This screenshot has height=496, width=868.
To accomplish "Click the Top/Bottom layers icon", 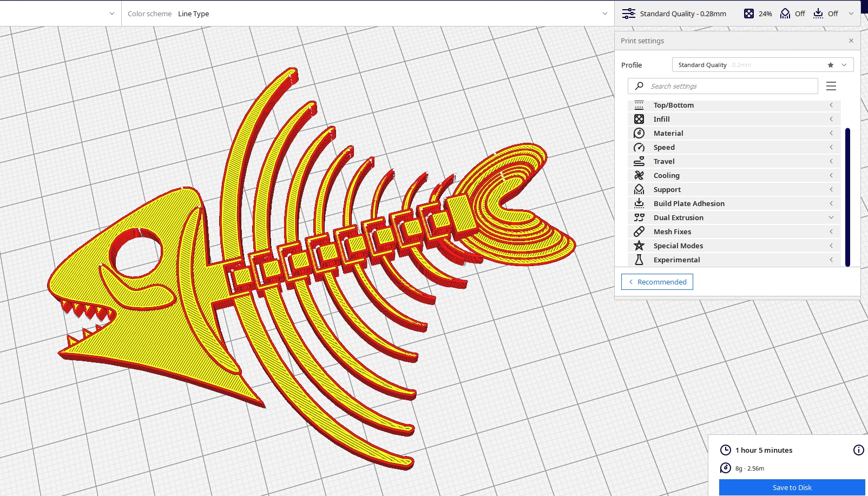I will (x=639, y=105).
